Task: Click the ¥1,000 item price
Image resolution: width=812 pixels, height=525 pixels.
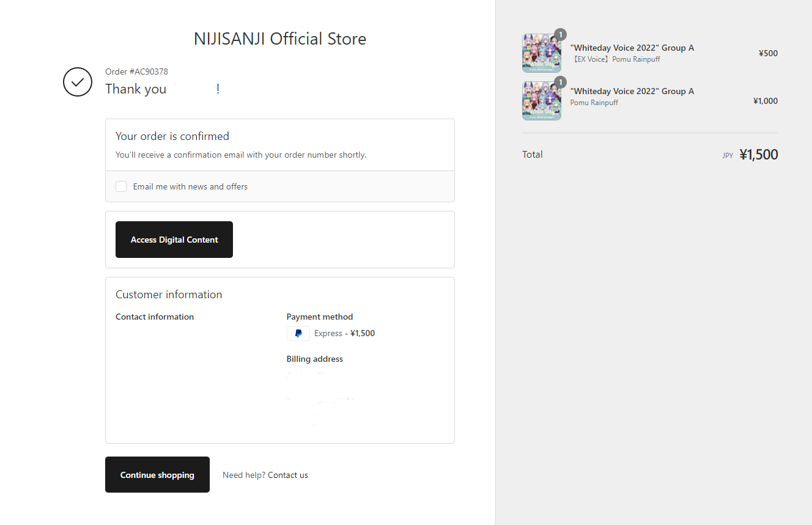Action: [x=766, y=101]
